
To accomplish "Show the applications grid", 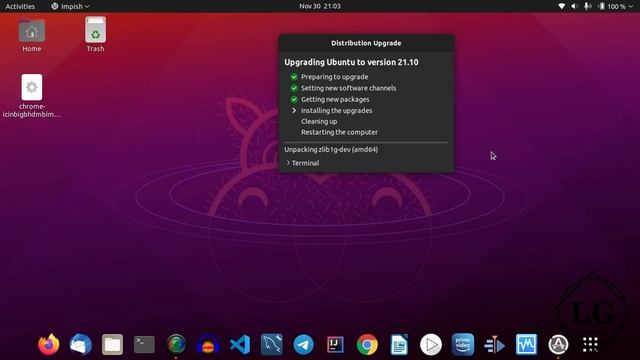I will click(590, 344).
